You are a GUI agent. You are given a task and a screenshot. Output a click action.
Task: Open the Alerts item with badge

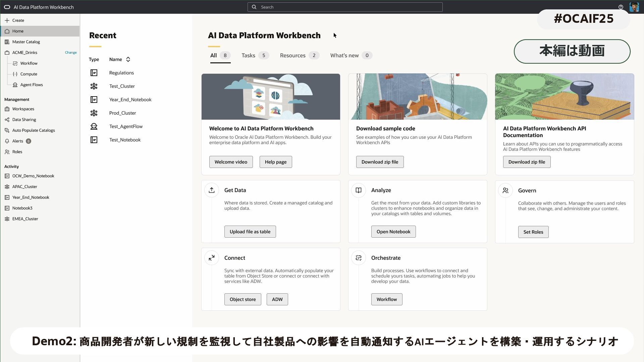tap(18, 141)
